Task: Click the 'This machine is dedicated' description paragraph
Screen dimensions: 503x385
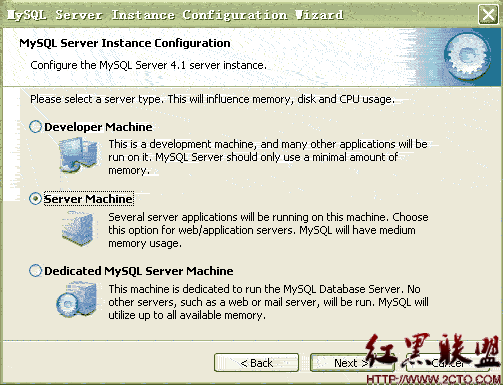Action: 268,302
